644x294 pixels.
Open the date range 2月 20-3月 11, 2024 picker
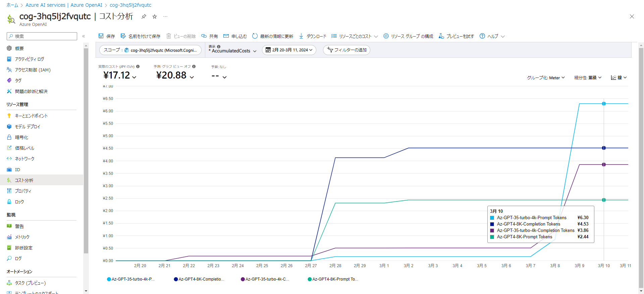click(289, 50)
